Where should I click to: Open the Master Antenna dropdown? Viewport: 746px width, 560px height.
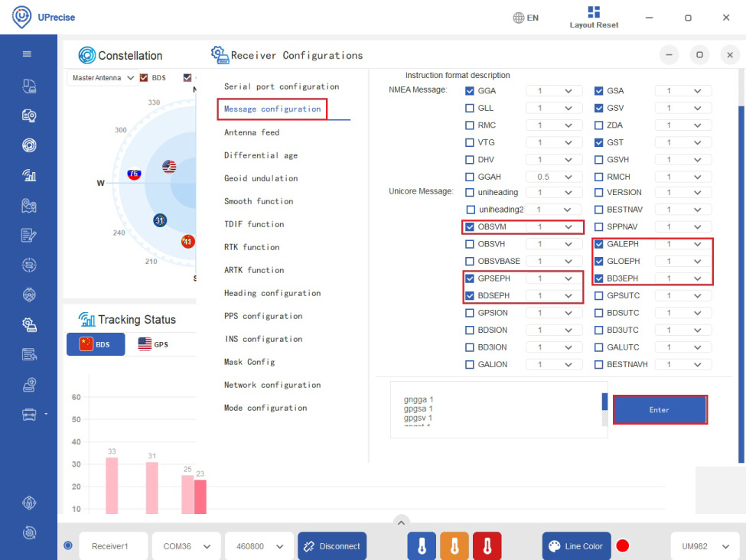(x=103, y=78)
